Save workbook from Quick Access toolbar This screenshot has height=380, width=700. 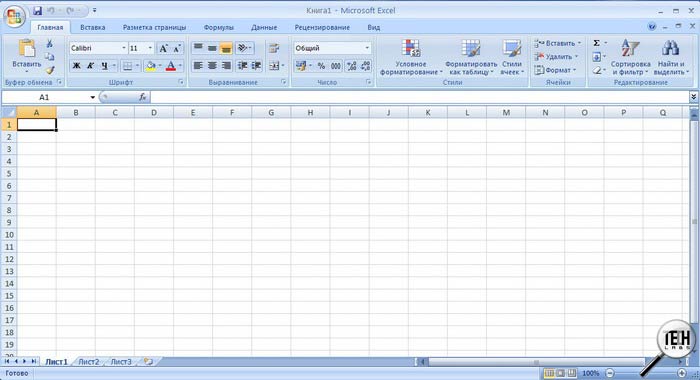[x=38, y=10]
